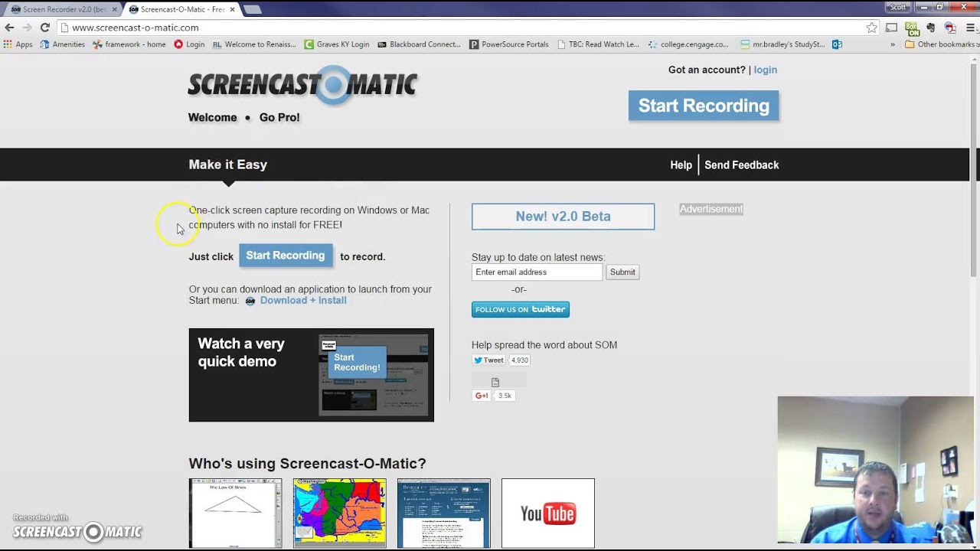Open the college.cengage.co... bookmark
The height and width of the screenshot is (551, 980).
[688, 44]
